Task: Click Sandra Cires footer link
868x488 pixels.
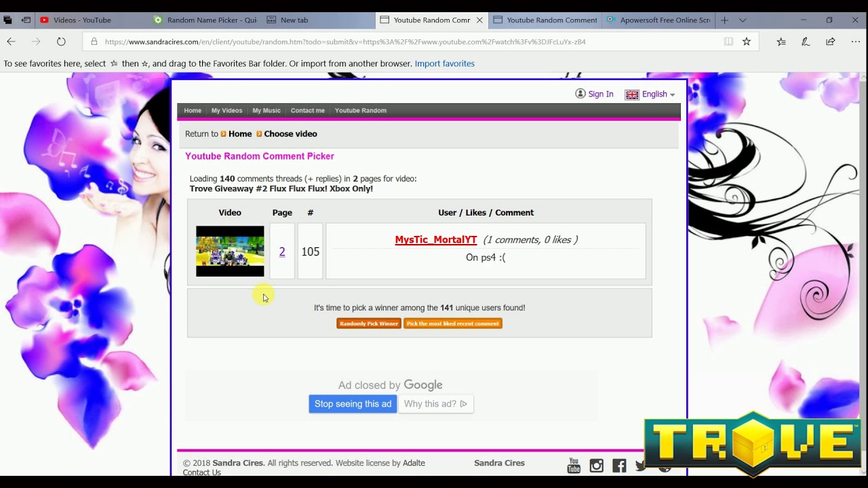Action: coord(499,463)
